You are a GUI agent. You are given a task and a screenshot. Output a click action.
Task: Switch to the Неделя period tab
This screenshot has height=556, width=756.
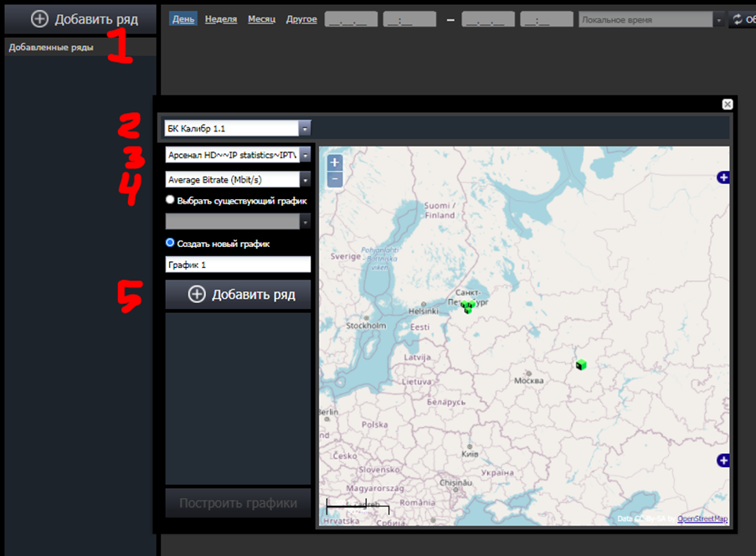pos(221,18)
